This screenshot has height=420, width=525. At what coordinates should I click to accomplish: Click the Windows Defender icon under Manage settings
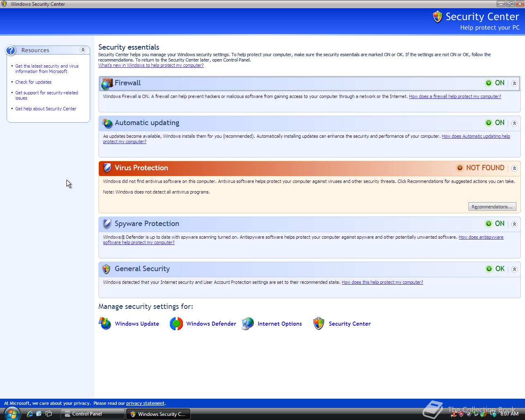tap(176, 324)
